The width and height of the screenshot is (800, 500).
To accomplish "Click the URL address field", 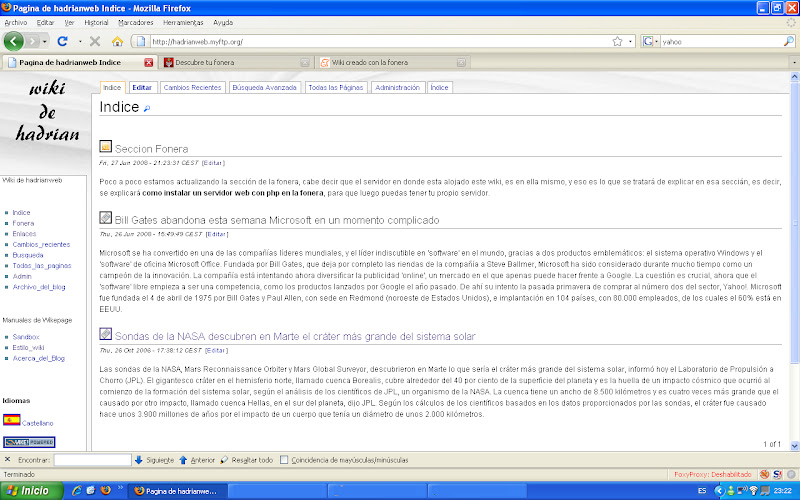I will (x=380, y=42).
